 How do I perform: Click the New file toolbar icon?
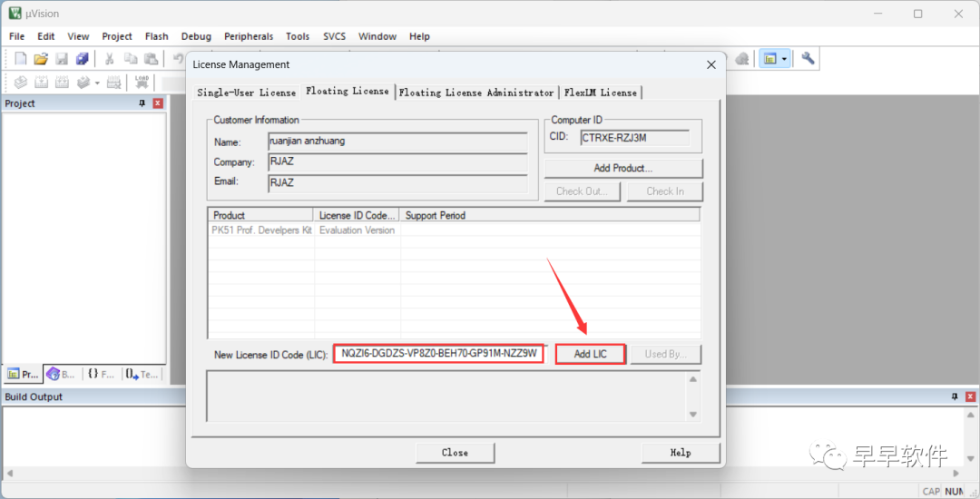[21, 59]
